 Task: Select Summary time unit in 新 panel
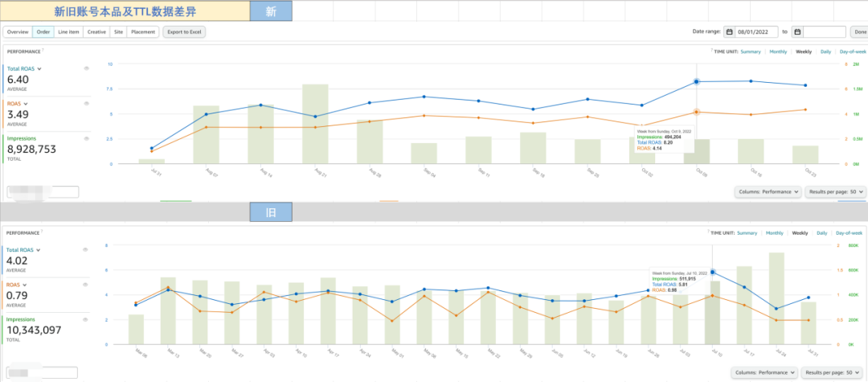click(751, 51)
